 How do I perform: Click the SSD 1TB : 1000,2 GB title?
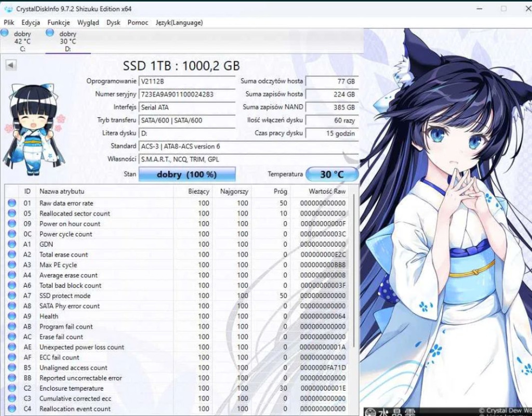(181, 65)
